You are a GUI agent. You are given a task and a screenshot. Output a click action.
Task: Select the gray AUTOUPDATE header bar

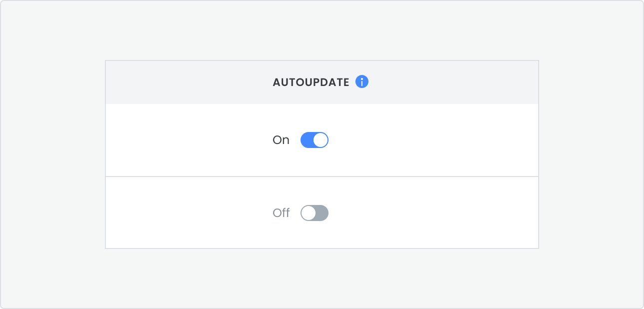click(322, 82)
